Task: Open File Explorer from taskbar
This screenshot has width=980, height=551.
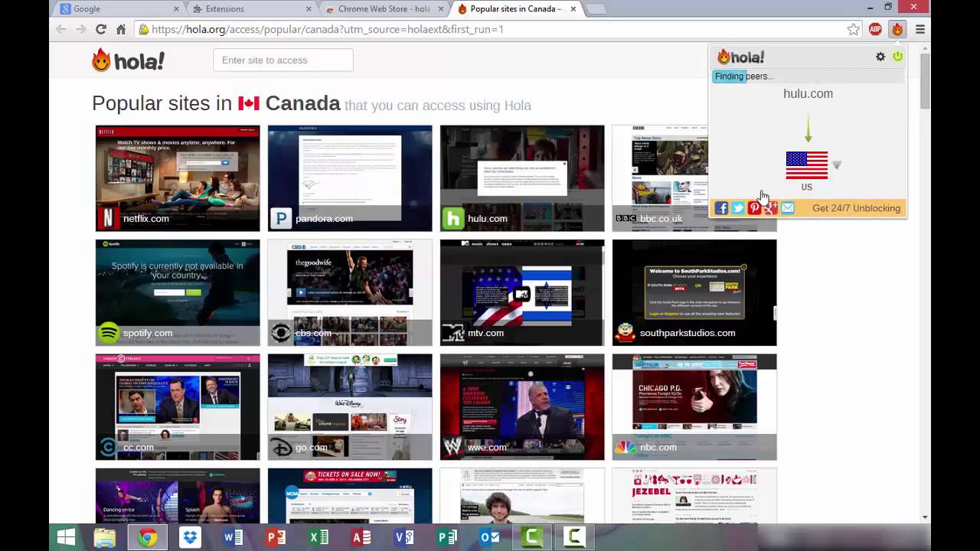Action: [x=105, y=538]
